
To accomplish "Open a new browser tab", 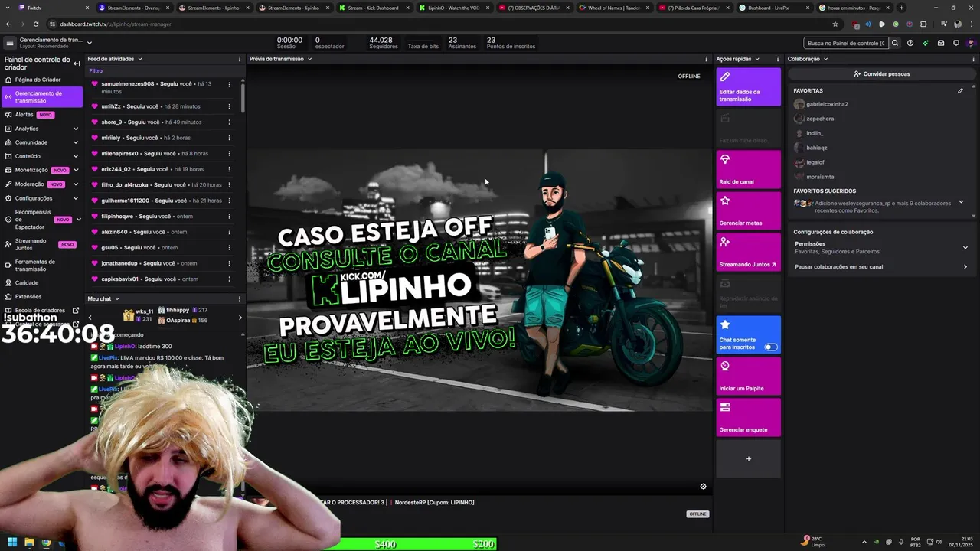I will click(901, 8).
